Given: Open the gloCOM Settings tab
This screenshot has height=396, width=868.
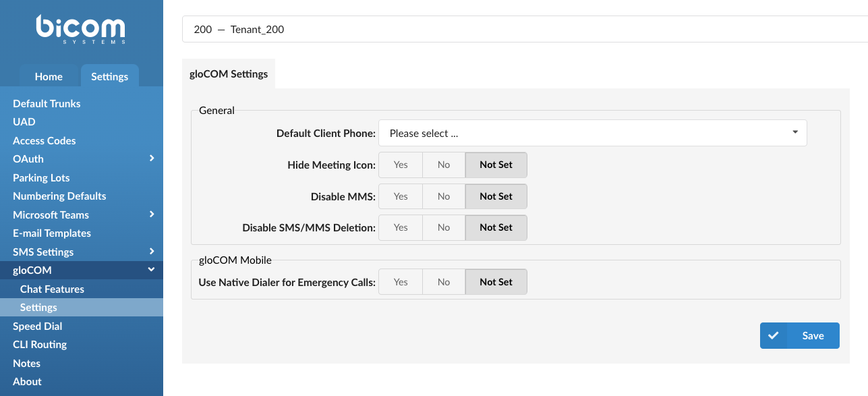Looking at the screenshot, I should [229, 74].
